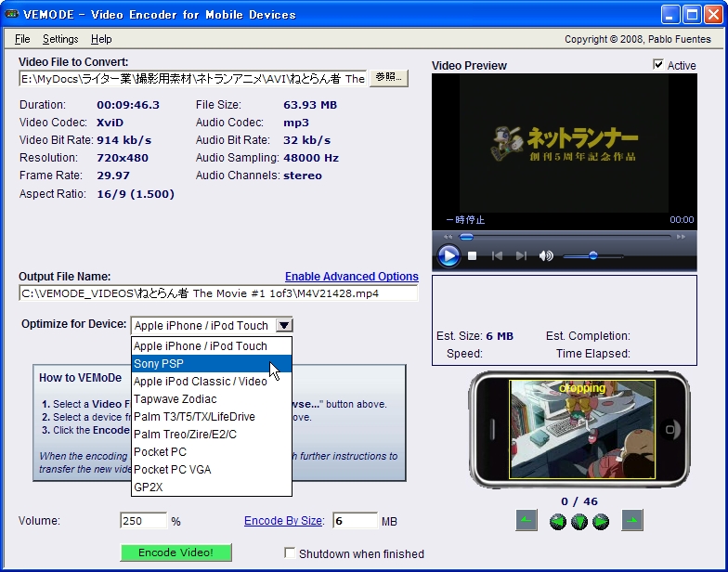The image size is (728, 572).
Task: Click the iPhone cropping preview thumbnail
Action: point(582,429)
